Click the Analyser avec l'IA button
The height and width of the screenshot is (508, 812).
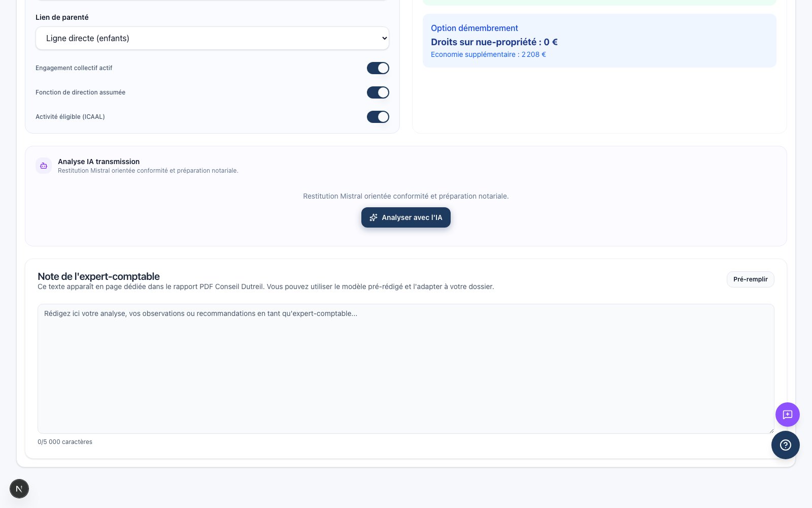pos(406,217)
